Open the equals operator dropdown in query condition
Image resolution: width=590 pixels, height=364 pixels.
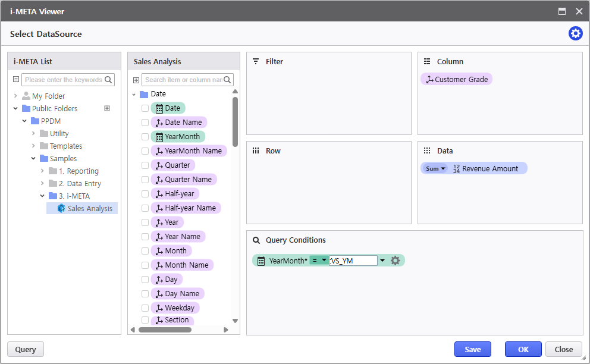pyautogui.click(x=319, y=261)
